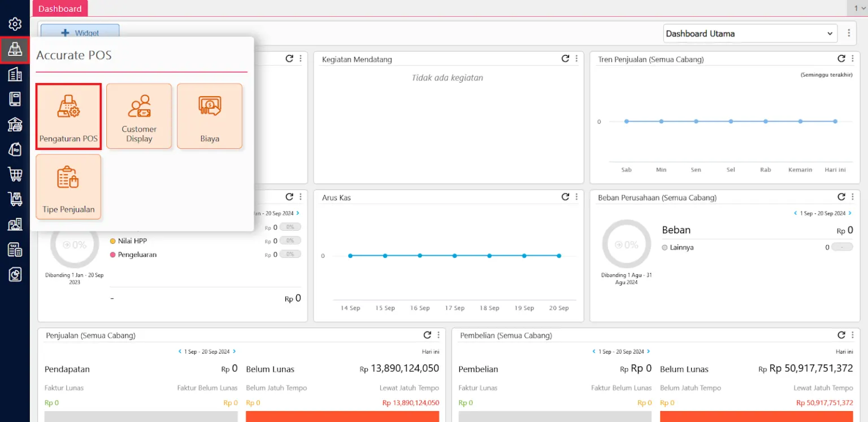Click the settings gear in the sidebar
The image size is (868, 422).
15,24
